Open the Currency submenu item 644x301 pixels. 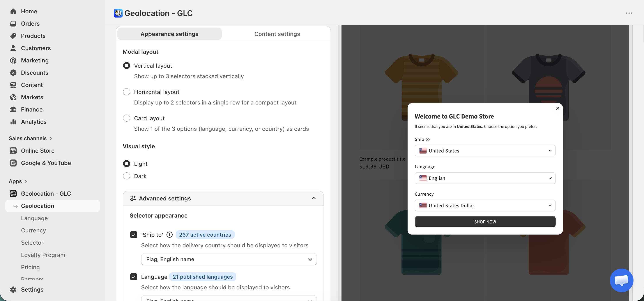click(34, 230)
